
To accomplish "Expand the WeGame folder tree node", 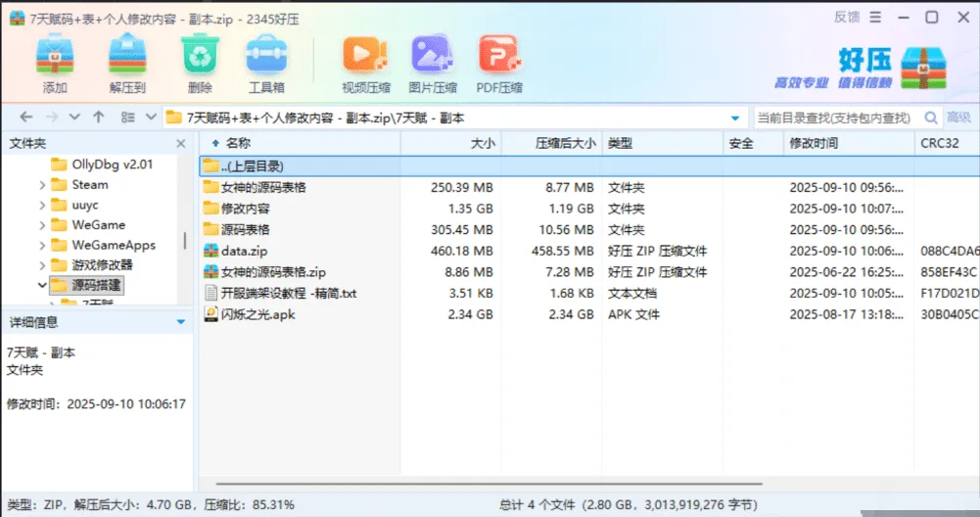I will click(42, 225).
